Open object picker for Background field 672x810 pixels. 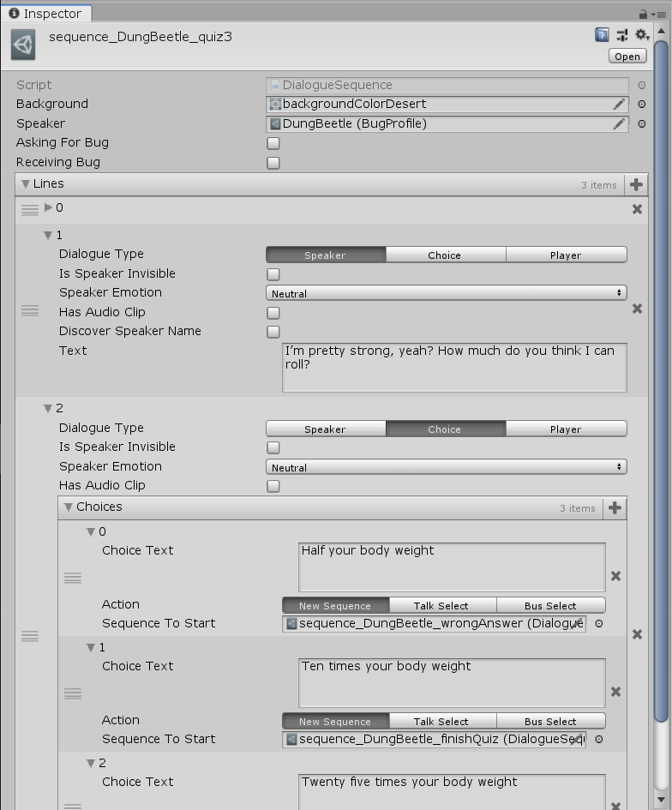click(641, 105)
